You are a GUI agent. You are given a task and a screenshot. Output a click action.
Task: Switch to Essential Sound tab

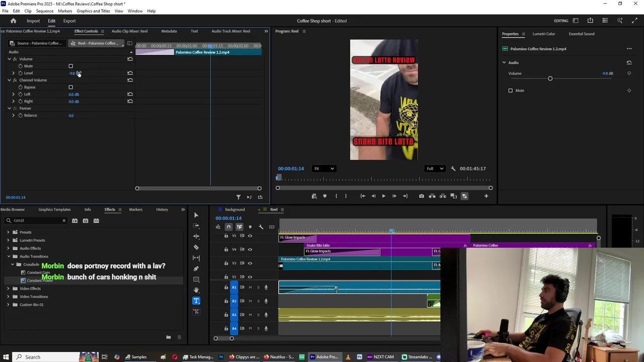[x=581, y=34]
